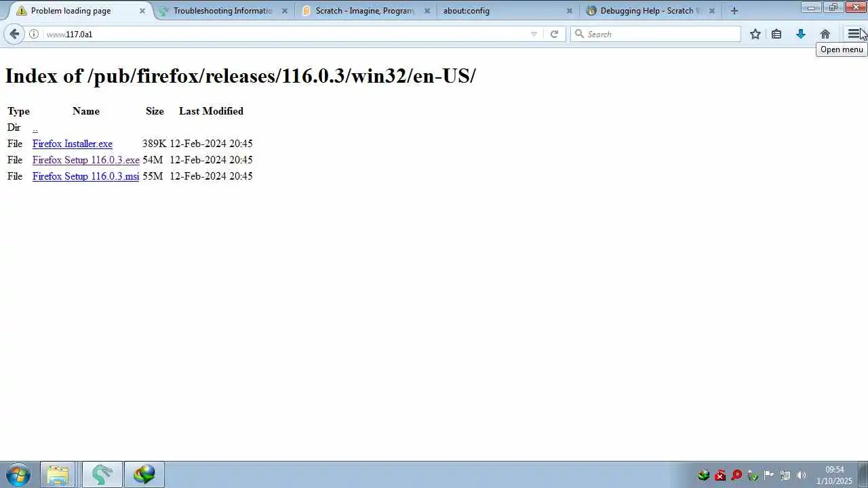Close the Problem loading page tab
The height and width of the screenshot is (488, 868).
[142, 11]
